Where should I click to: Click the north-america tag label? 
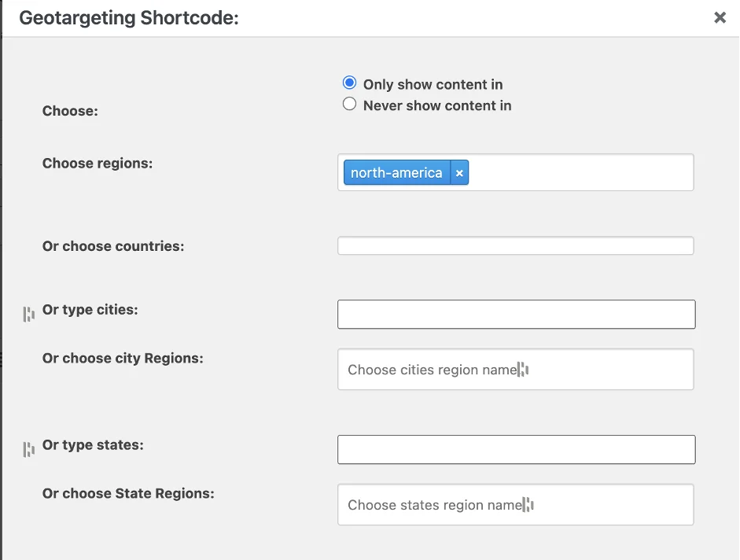(x=396, y=173)
